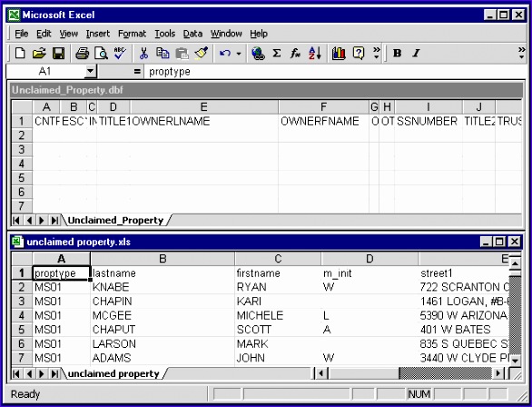Copy selection with the Copy icon

pyautogui.click(x=163, y=54)
